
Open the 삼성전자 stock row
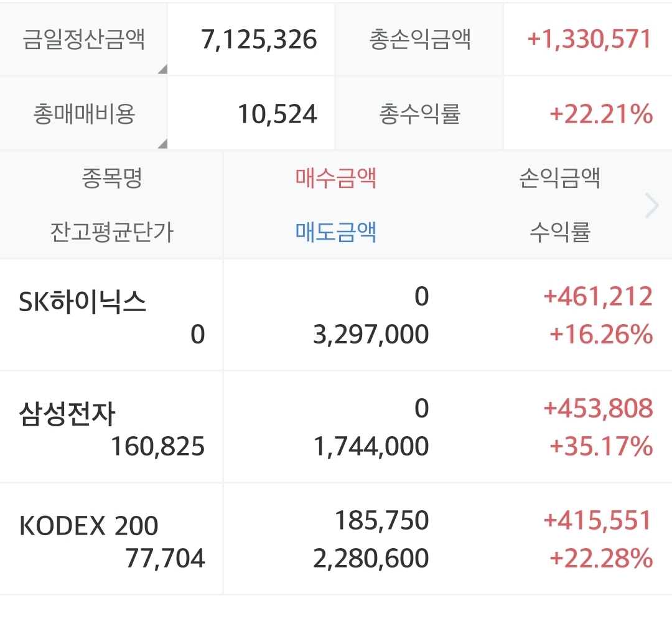click(x=67, y=414)
